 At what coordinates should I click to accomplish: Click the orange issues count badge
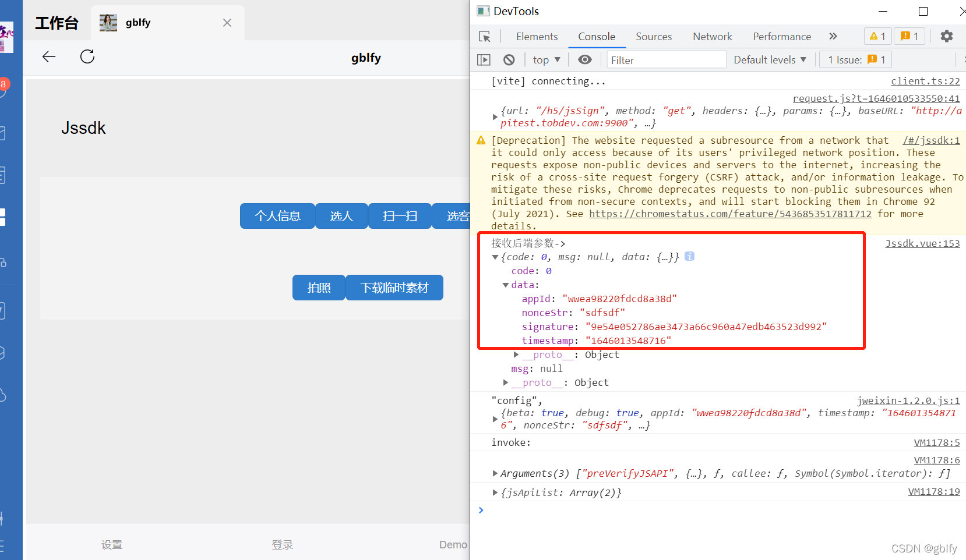tap(909, 36)
